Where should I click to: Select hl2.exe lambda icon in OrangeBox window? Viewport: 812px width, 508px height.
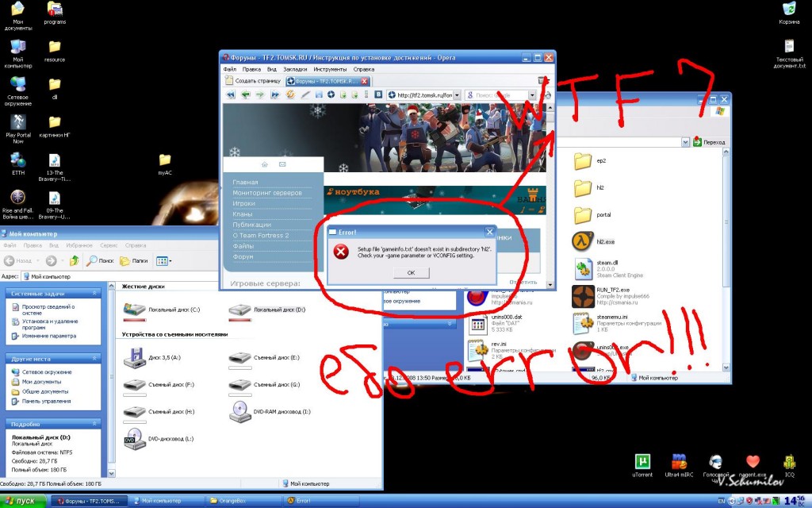(x=583, y=241)
